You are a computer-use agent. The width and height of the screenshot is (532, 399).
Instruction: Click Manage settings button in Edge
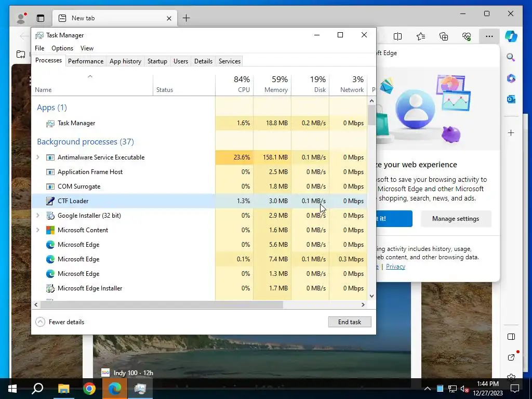point(456,219)
